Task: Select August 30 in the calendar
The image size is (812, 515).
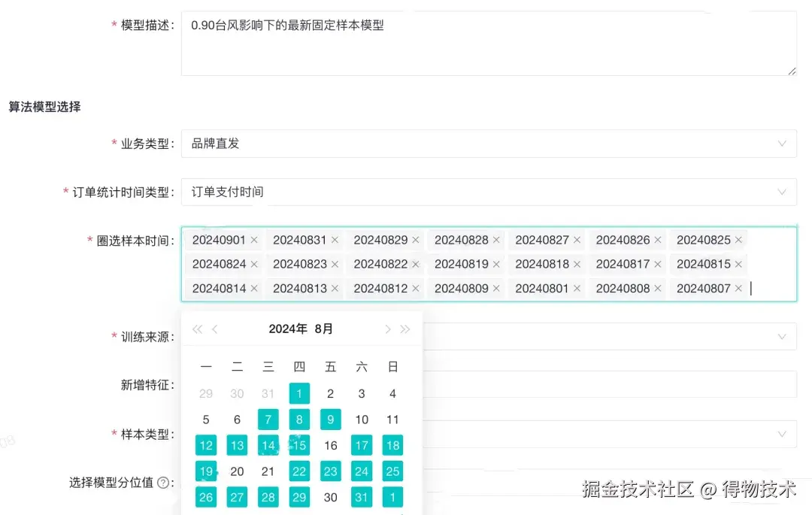Action: tap(330, 497)
